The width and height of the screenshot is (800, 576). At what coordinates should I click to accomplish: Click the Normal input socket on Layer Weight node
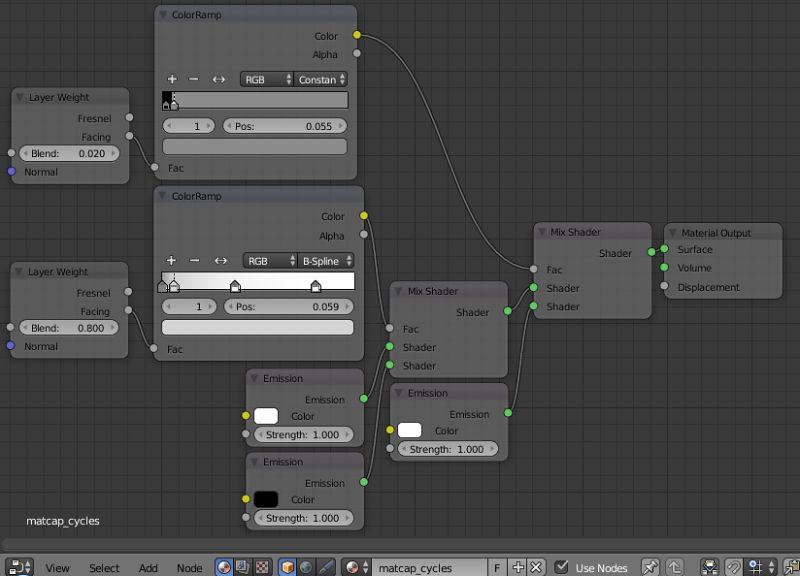tap(12, 172)
